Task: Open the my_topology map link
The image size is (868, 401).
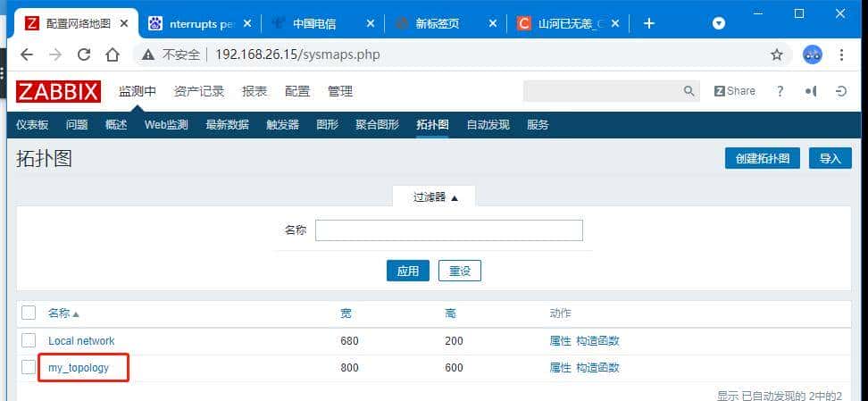Action: coord(79,367)
